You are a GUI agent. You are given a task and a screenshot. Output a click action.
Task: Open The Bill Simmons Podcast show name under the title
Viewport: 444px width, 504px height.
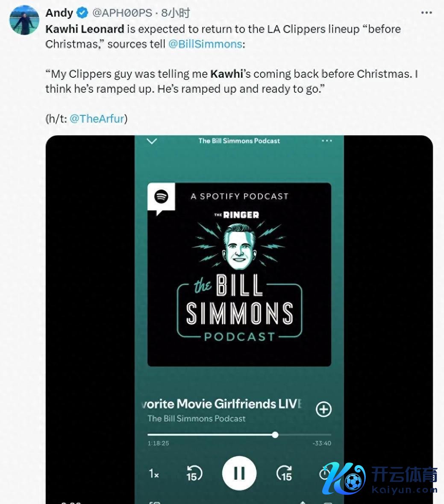197,419
